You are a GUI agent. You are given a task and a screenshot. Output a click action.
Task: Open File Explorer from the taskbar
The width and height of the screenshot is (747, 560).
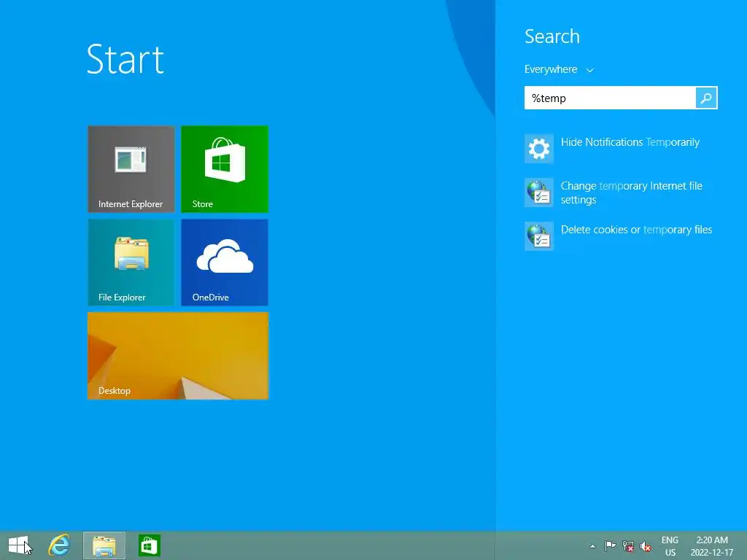(x=104, y=545)
